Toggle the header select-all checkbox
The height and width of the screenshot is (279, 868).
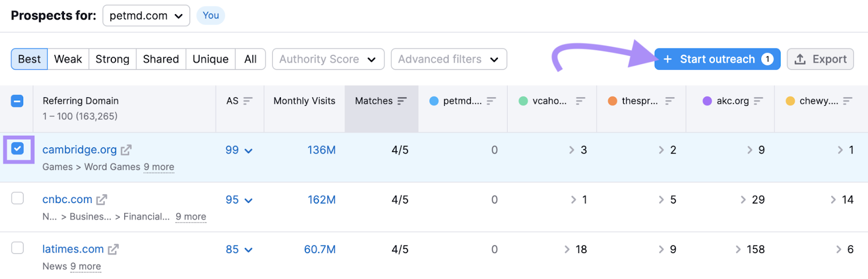point(17,101)
